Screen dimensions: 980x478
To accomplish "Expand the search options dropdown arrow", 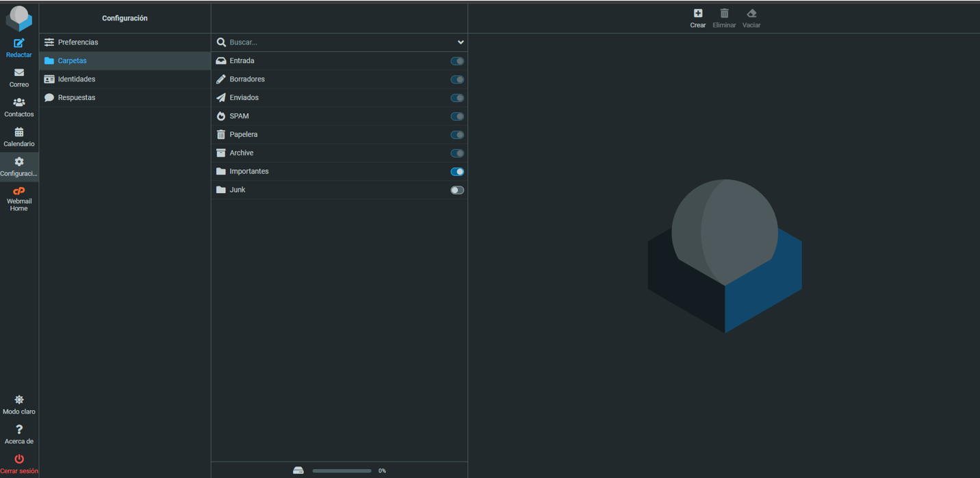I will tap(461, 42).
